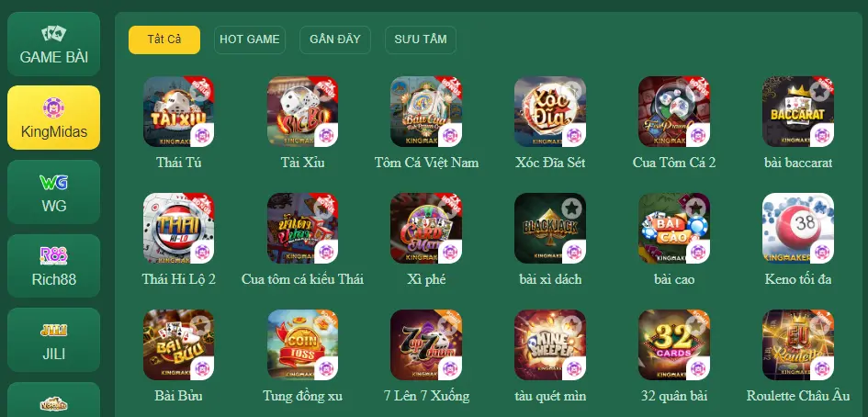Open the SƯU TẦM collection tab
Viewport: 868px width, 417px height.
[421, 39]
